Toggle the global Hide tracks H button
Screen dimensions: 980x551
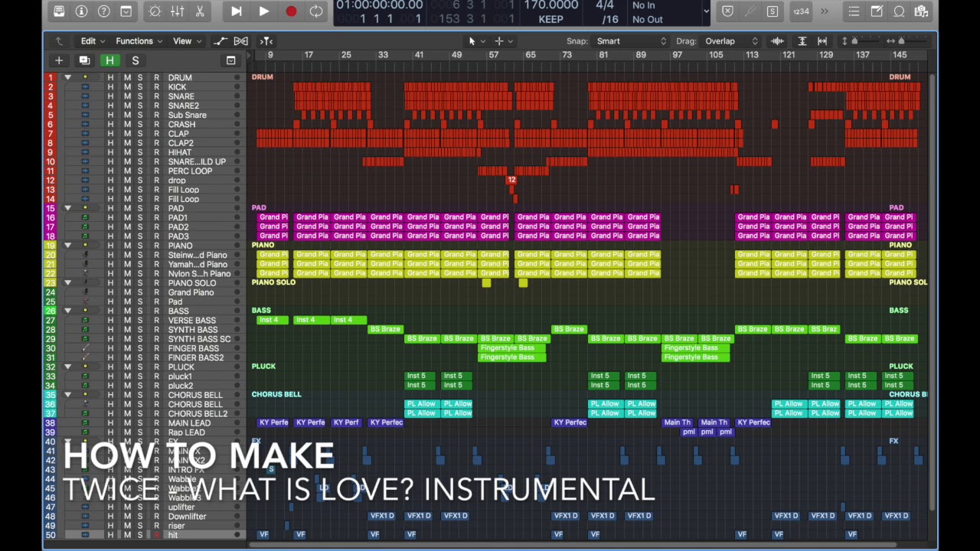coord(109,60)
